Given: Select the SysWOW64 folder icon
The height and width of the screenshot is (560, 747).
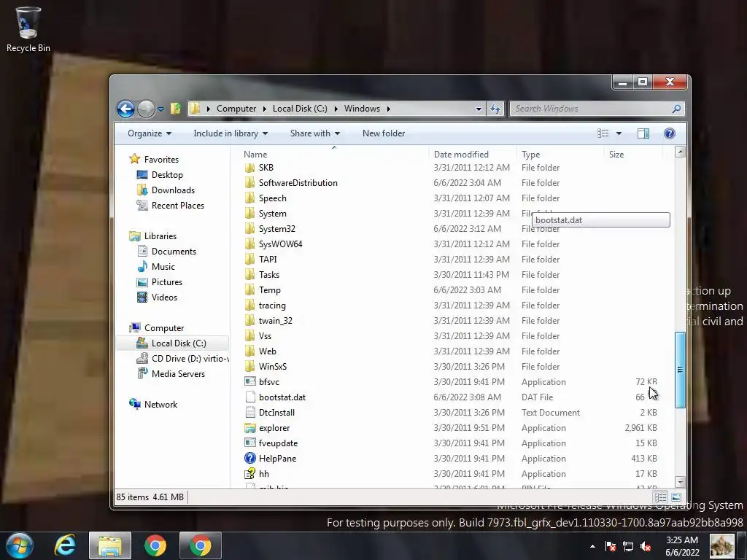Looking at the screenshot, I should pos(249,244).
